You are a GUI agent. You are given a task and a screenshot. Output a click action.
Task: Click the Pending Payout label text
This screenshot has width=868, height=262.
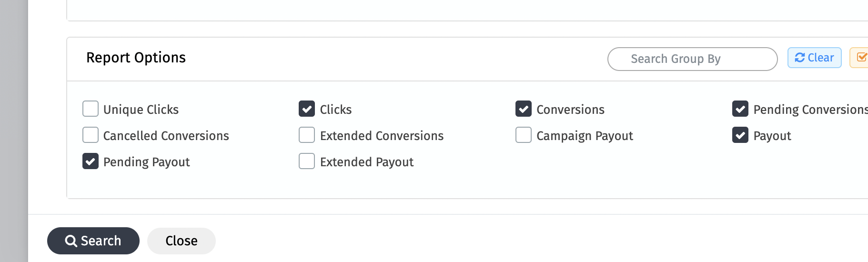point(146,162)
